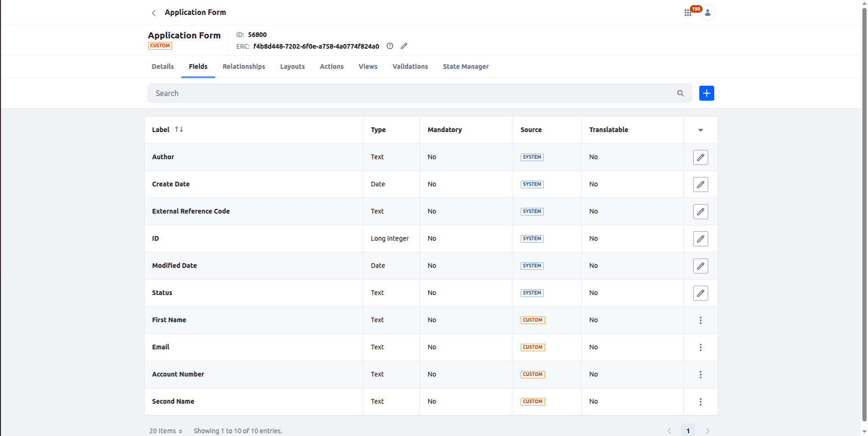Click the Translatable column header
Image resolution: width=868 pixels, height=436 pixels.
click(x=609, y=130)
